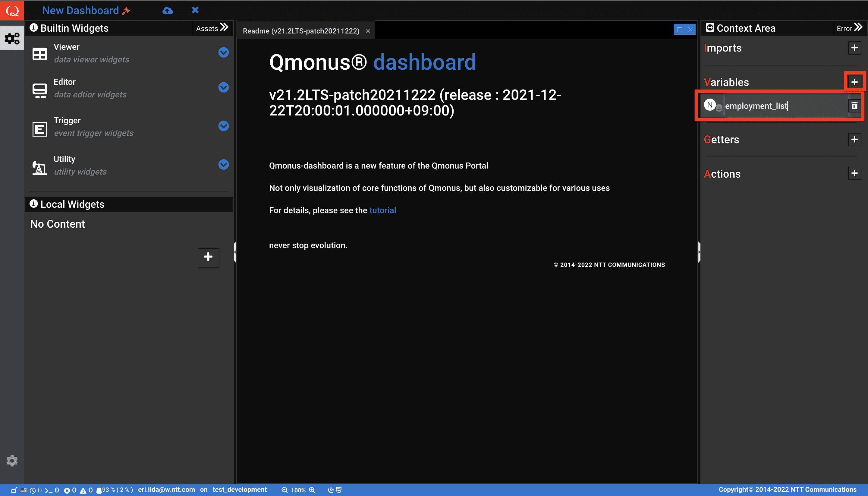Click the pop-out window status icon
This screenshot has width=868, height=496.
(14, 490)
